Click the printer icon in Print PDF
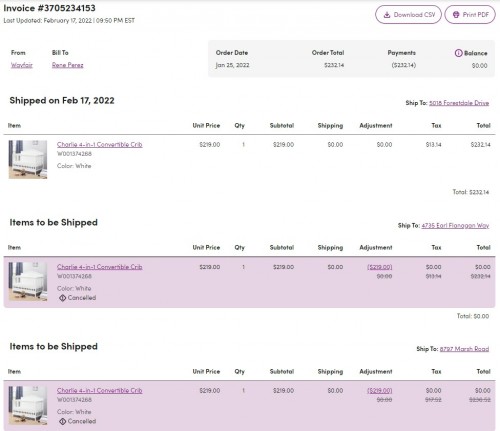This screenshot has height=431, width=500. tap(456, 15)
